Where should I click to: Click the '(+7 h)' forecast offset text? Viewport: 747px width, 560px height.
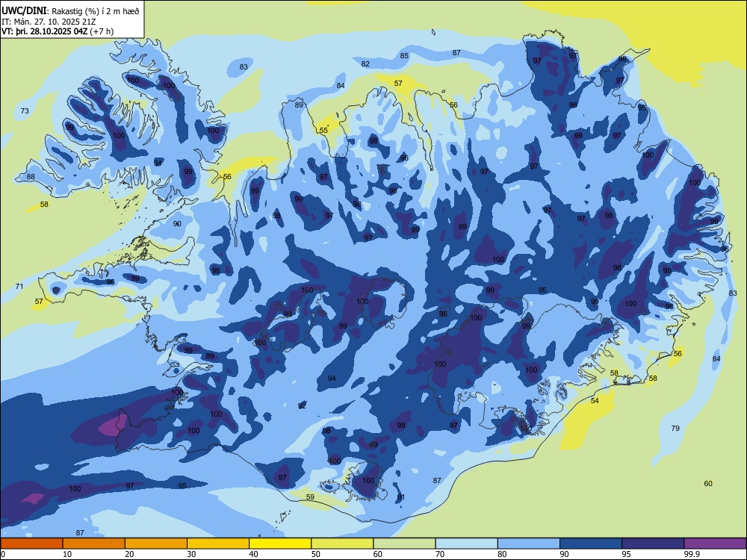tap(101, 31)
